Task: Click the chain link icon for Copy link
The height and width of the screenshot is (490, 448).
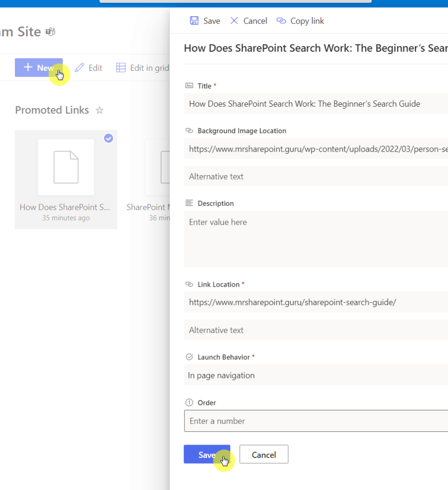Action: coord(281,21)
